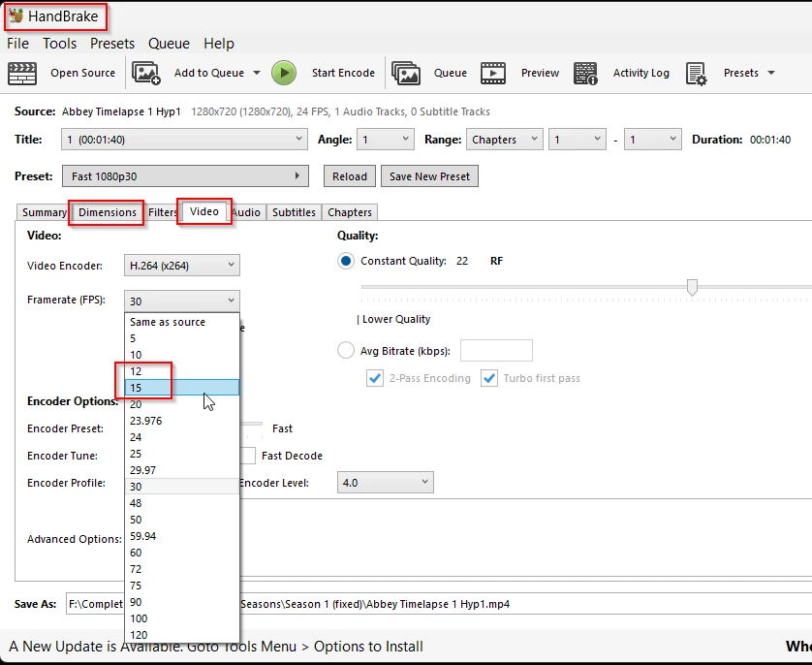
Task: Click the Start Encode label
Action: [x=343, y=73]
